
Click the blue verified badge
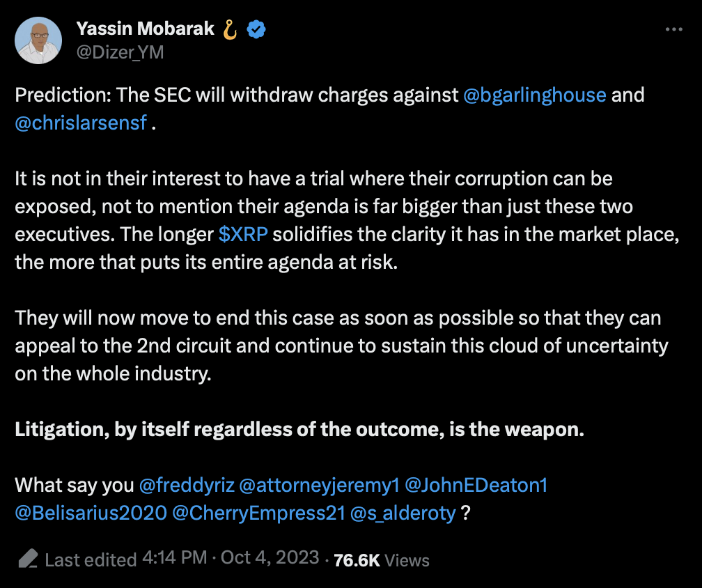(256, 30)
